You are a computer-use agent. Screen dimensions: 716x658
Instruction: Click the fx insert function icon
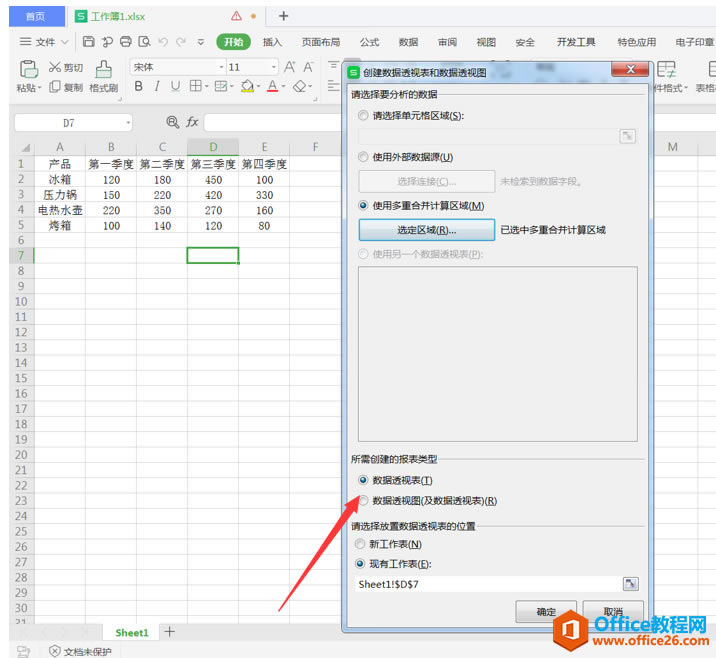point(192,122)
